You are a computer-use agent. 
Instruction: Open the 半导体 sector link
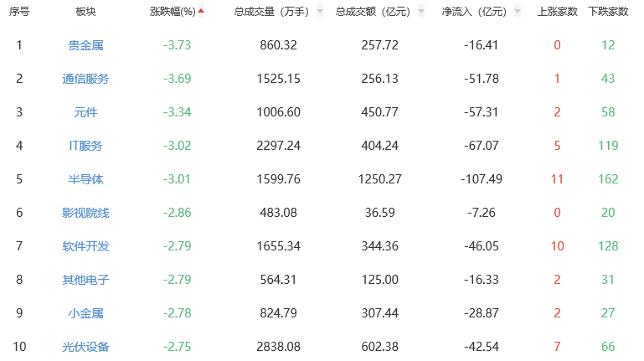(x=85, y=178)
